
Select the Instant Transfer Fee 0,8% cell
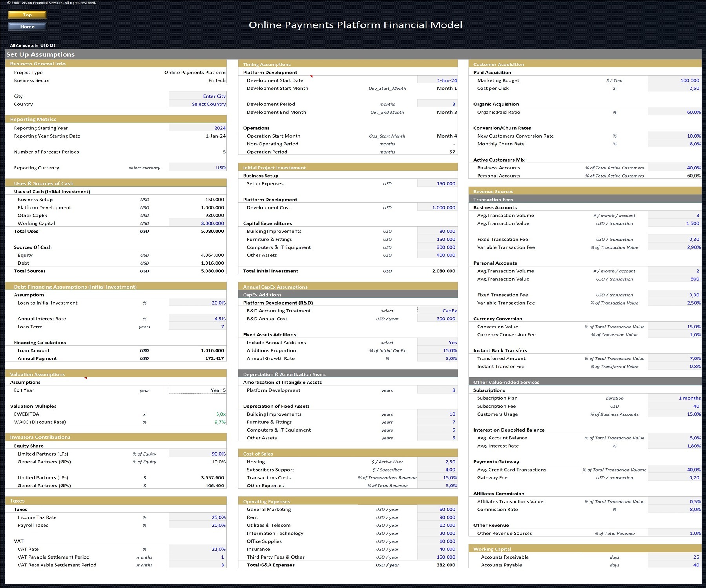pos(675,367)
